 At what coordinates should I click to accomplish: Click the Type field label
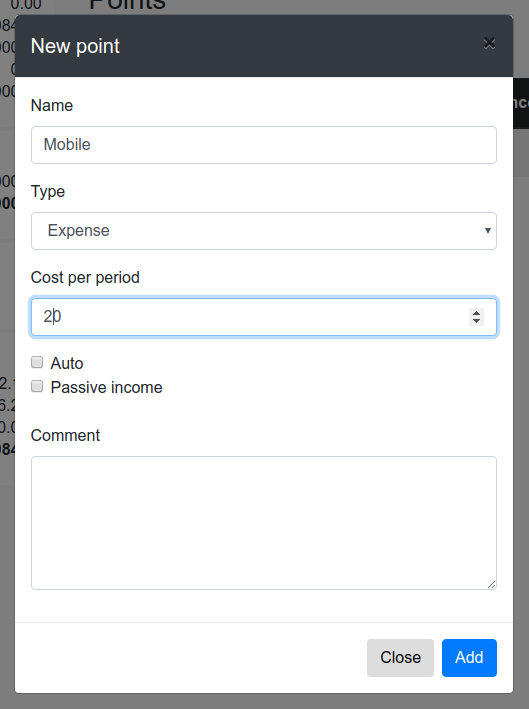point(47,192)
